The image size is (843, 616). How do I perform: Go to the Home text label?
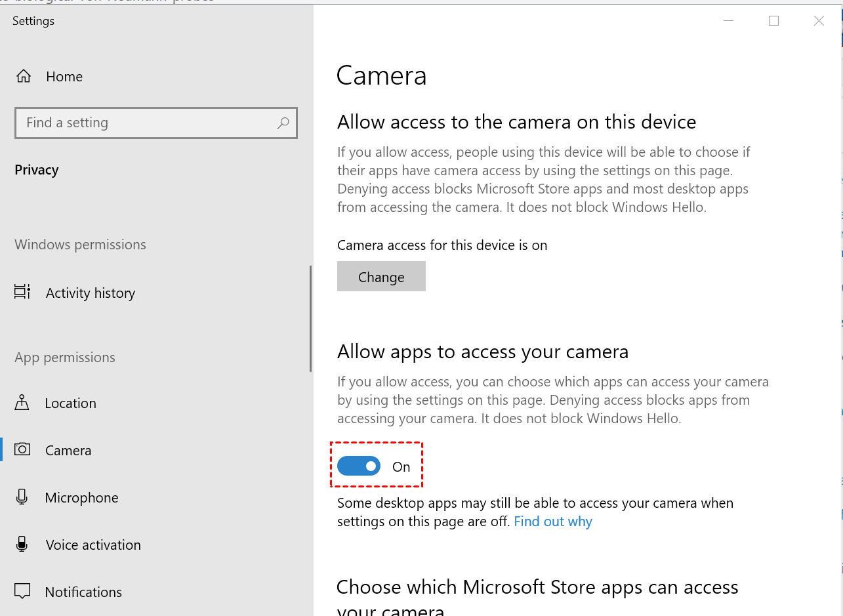point(64,77)
